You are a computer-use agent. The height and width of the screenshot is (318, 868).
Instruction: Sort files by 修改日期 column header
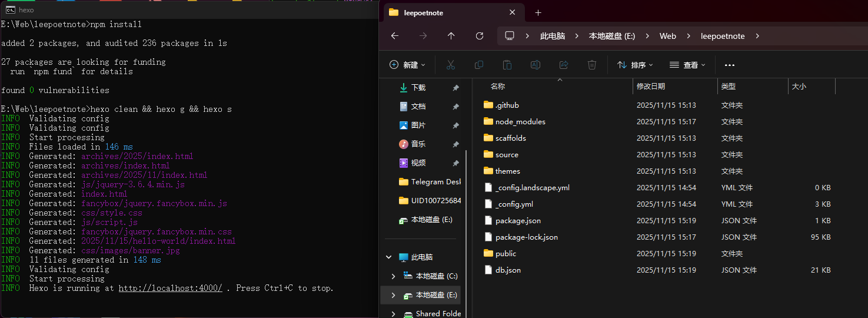click(x=651, y=86)
